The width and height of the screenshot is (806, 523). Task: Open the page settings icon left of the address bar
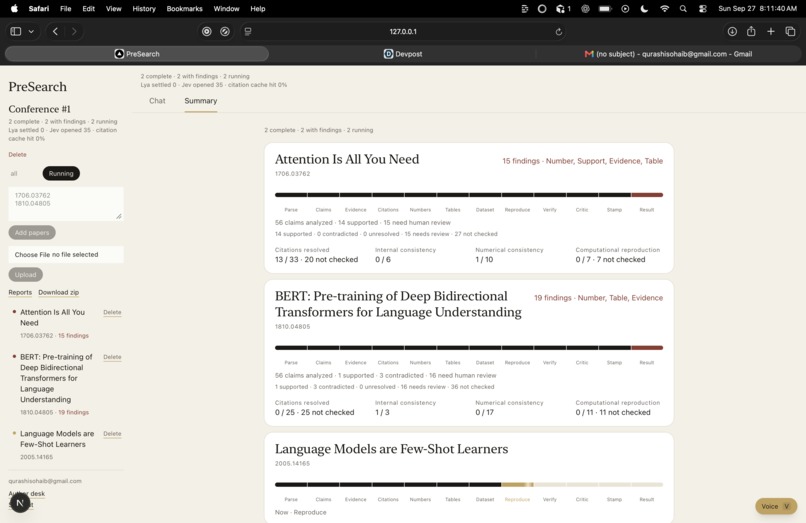tap(248, 31)
